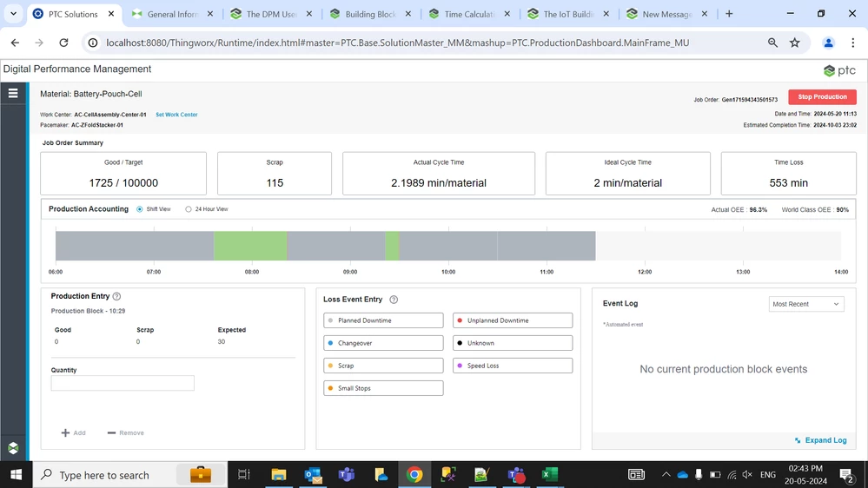Select Unplanned Downtime loss event
868x488 pixels.
[x=513, y=320]
